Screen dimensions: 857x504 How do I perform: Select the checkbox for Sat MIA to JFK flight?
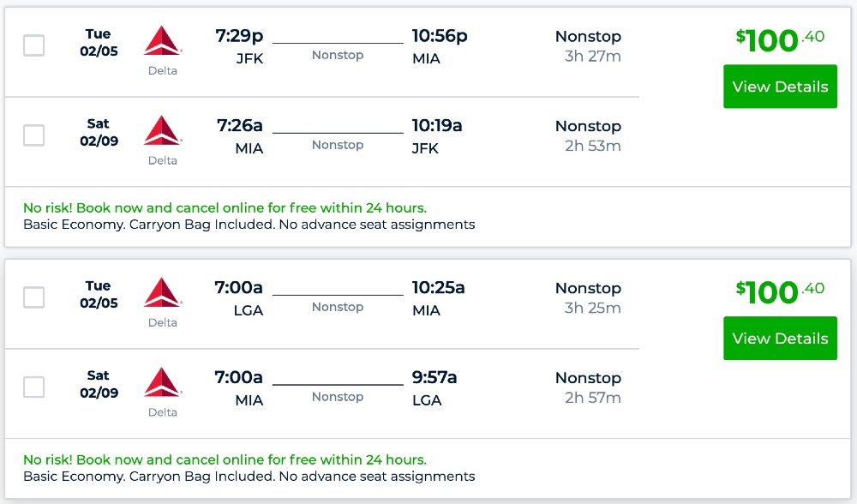(34, 135)
